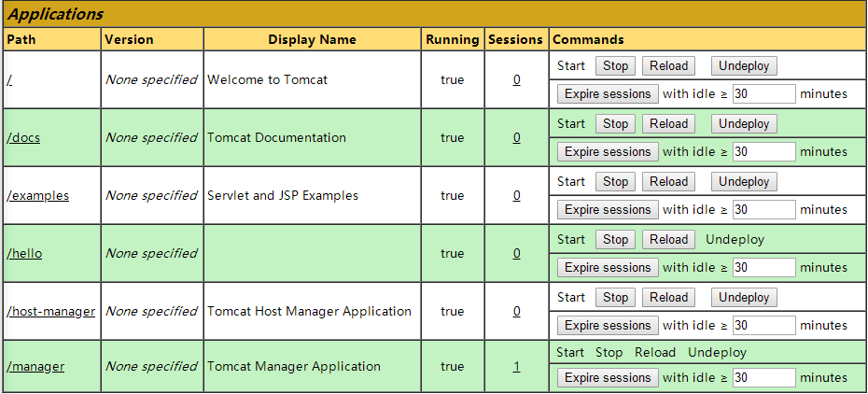Image resolution: width=868 pixels, height=394 pixels.
Task: Click the sessions count link for /host-manager
Action: pyautogui.click(x=516, y=312)
